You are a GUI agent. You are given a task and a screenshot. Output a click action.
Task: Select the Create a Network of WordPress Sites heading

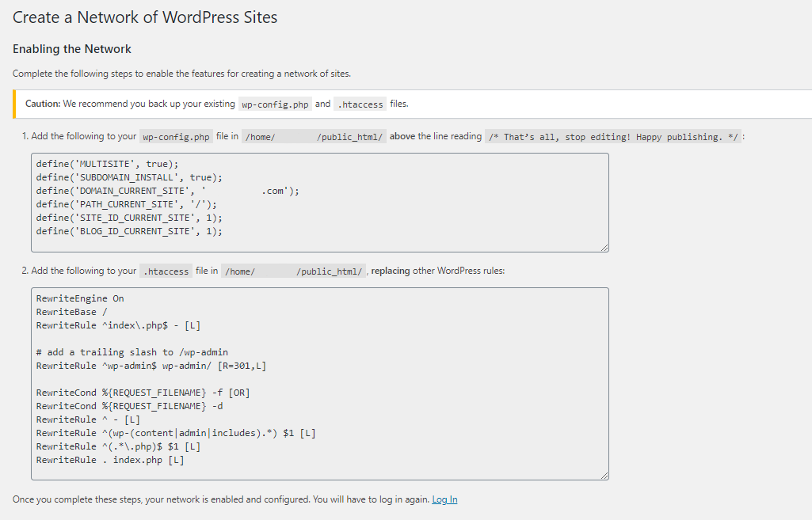[x=144, y=17]
